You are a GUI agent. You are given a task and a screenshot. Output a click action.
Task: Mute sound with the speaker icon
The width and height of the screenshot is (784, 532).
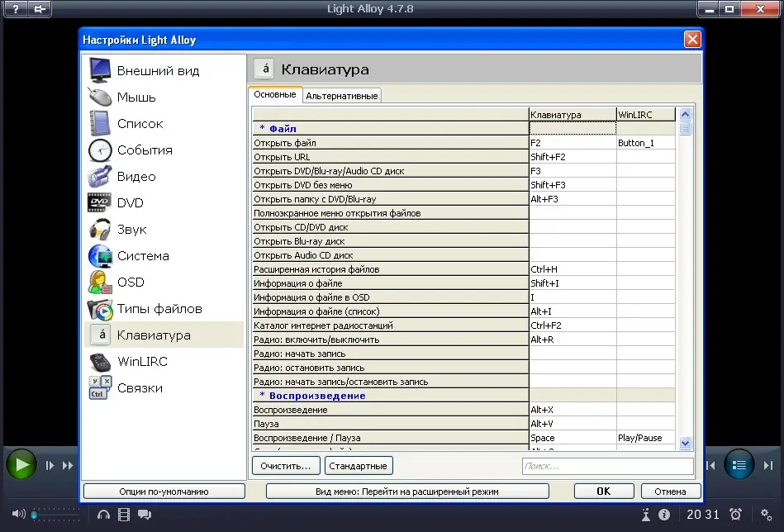point(18,514)
